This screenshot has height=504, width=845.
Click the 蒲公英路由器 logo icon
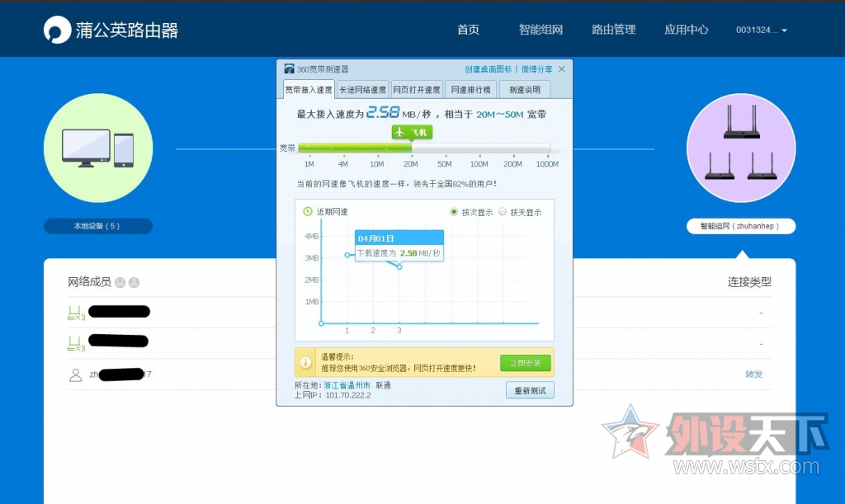tap(57, 30)
